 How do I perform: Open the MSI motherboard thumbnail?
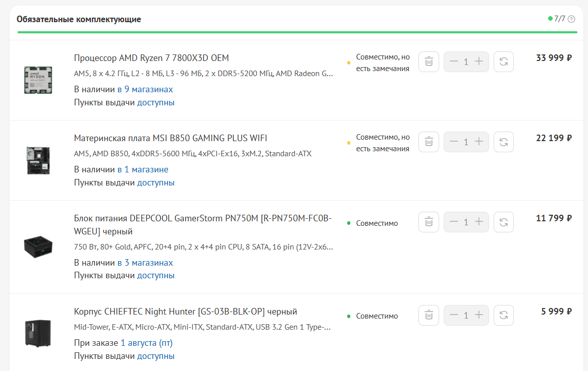click(38, 160)
